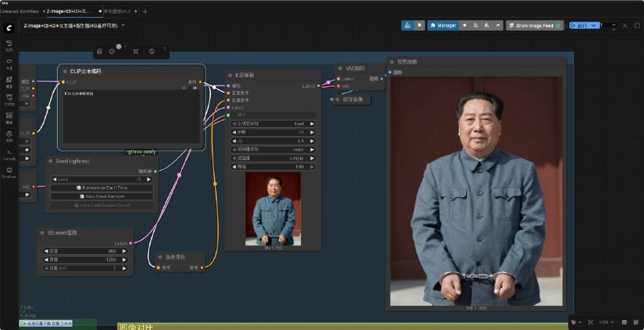Open the simple scheduler dropdown
Viewport: 644px width, 330px height.
[x=272, y=158]
